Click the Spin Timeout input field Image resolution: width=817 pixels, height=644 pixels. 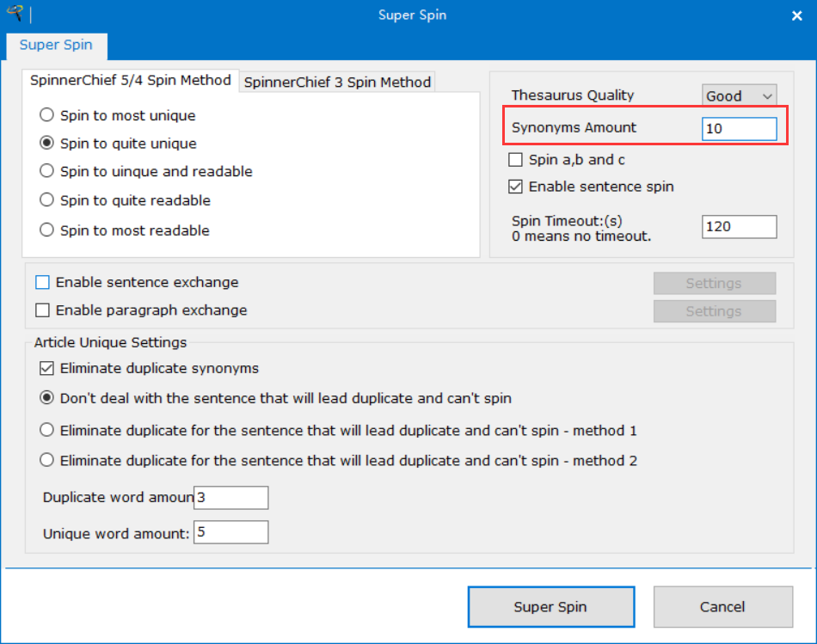coord(739,226)
